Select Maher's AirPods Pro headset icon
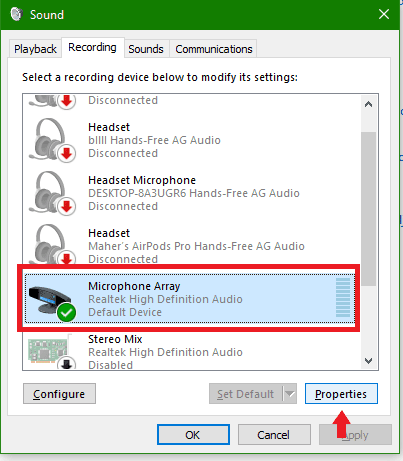The image size is (403, 461). coord(52,244)
